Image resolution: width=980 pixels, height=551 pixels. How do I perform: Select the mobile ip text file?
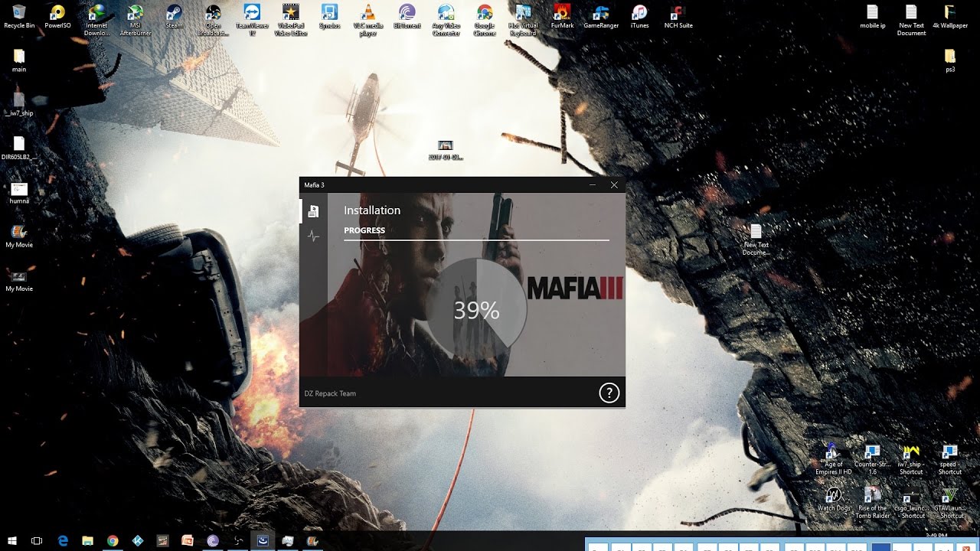(x=872, y=16)
